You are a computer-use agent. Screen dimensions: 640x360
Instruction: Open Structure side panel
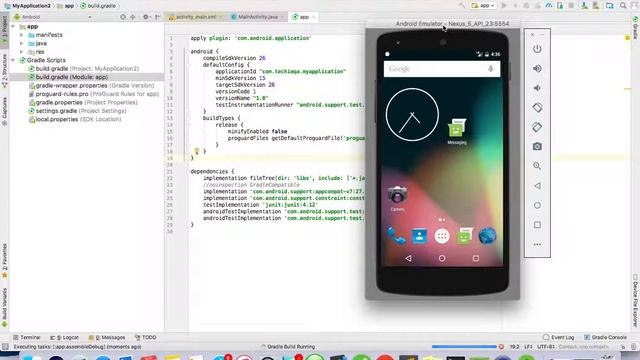(x=4, y=70)
